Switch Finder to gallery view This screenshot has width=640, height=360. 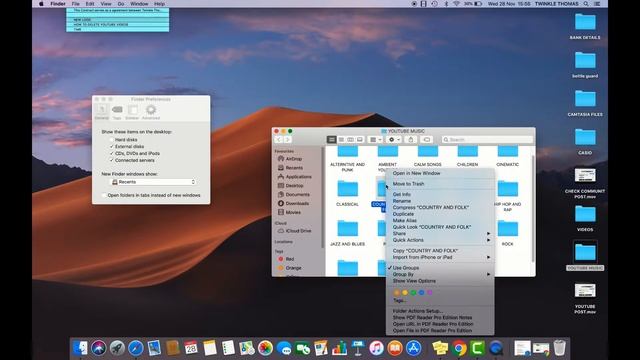pos(360,140)
